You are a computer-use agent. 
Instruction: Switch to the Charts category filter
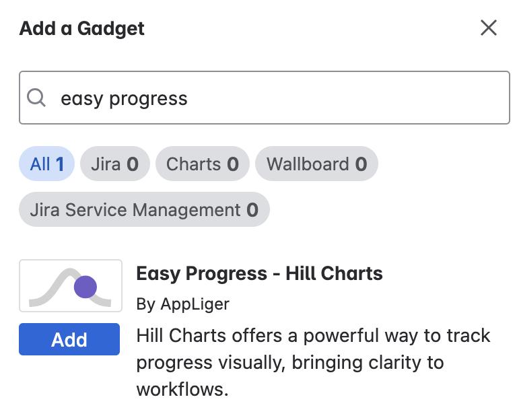click(x=202, y=164)
